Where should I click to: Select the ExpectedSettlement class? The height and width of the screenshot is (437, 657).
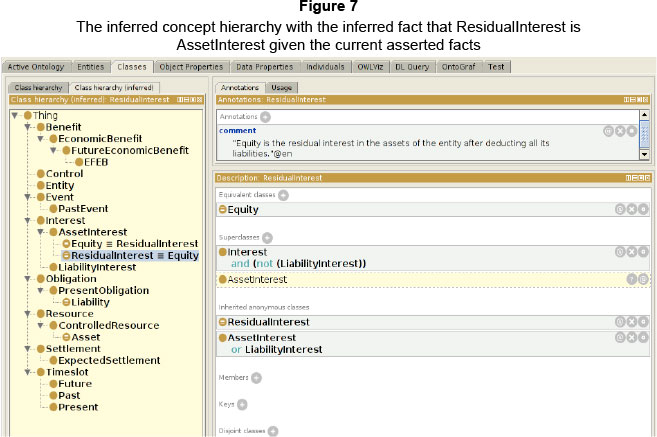(x=109, y=360)
